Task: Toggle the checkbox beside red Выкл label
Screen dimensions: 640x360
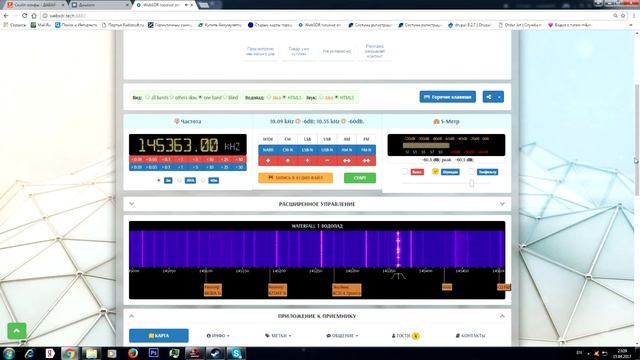Action: 405,172
